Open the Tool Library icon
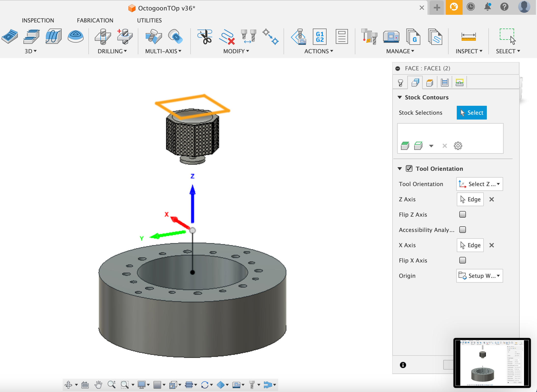Viewport: 537px width, 392px height. pos(369,36)
